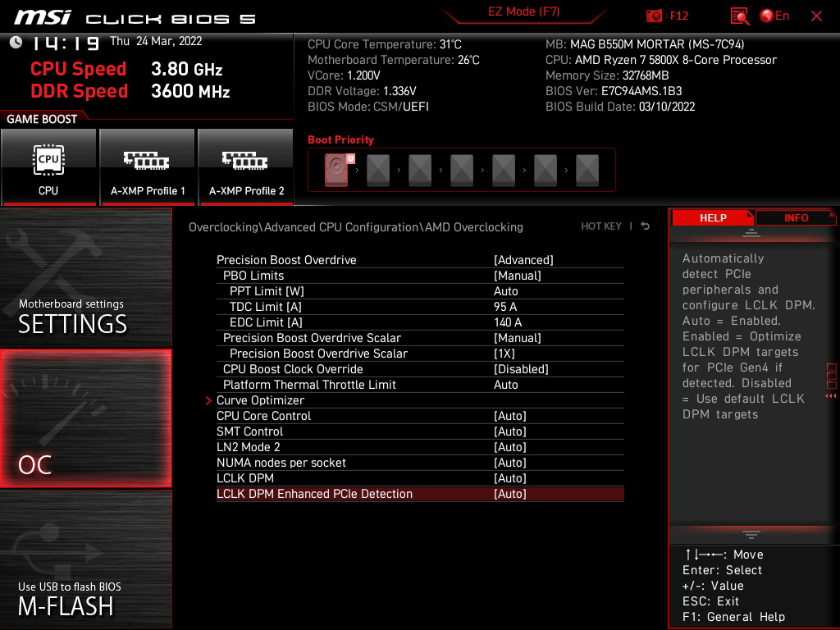The image size is (840, 630).
Task: Change CPU Core Control [Auto] value
Action: click(510, 416)
